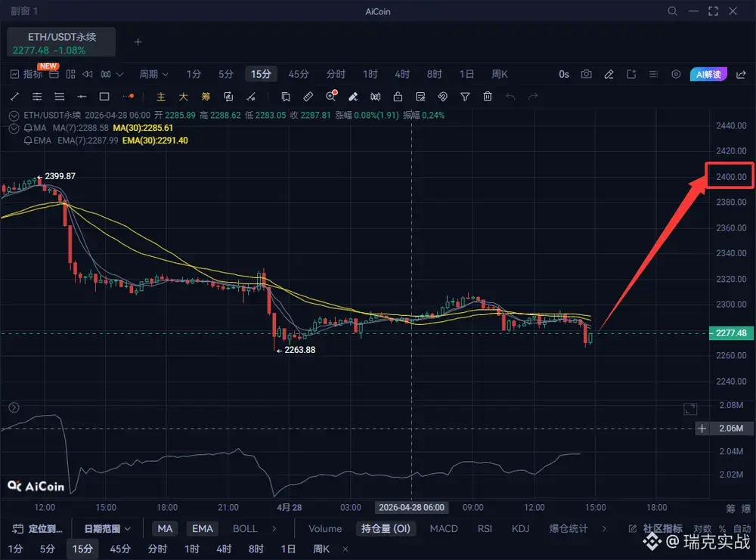756x560 pixels.
Task: Click the EMA alert bell icon
Action: tap(28, 141)
